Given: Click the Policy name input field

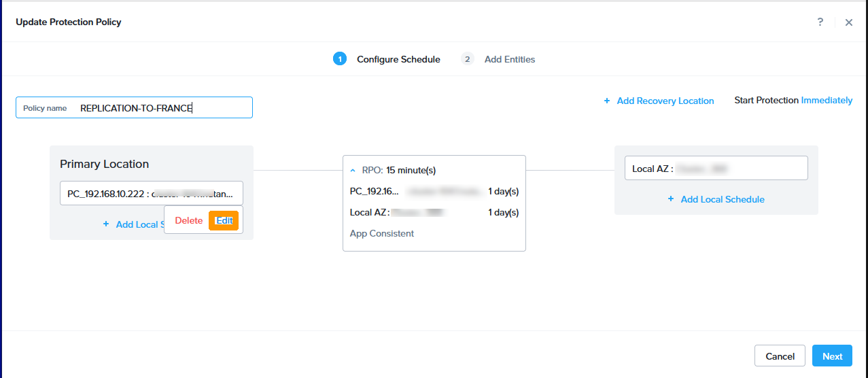Looking at the screenshot, I should (163, 107).
